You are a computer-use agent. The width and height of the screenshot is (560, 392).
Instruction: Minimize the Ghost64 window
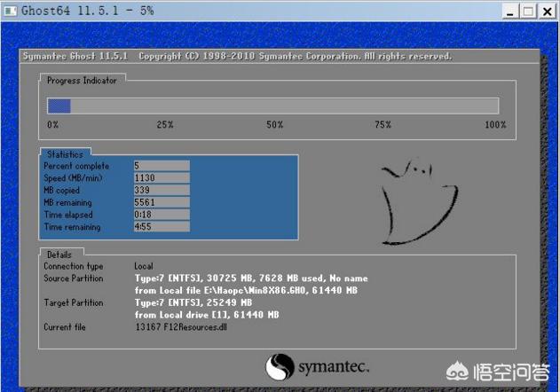[x=510, y=12]
